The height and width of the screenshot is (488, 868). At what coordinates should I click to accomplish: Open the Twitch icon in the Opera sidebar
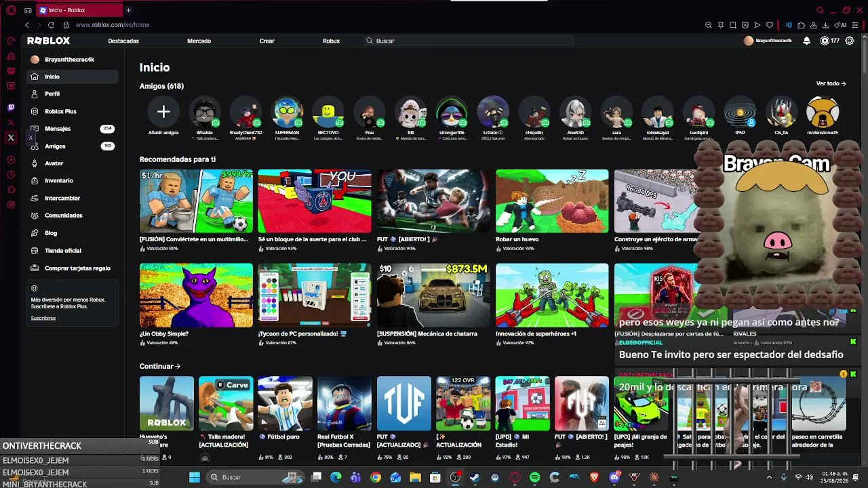point(11,108)
